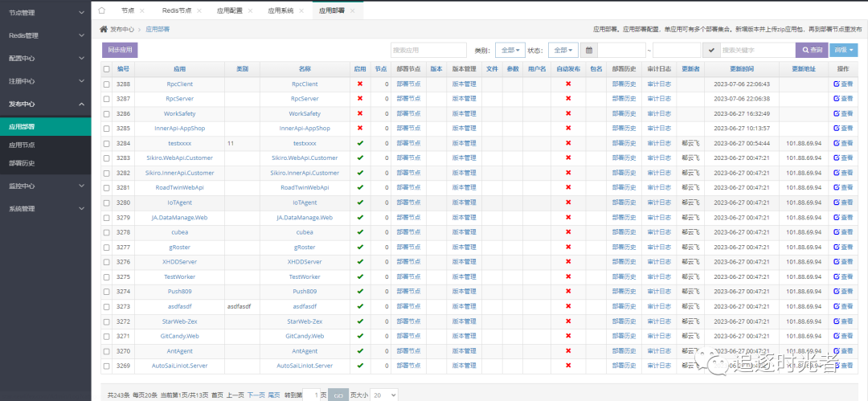Tick the select-all checkbox in table header
This screenshot has width=868, height=401.
point(107,69)
